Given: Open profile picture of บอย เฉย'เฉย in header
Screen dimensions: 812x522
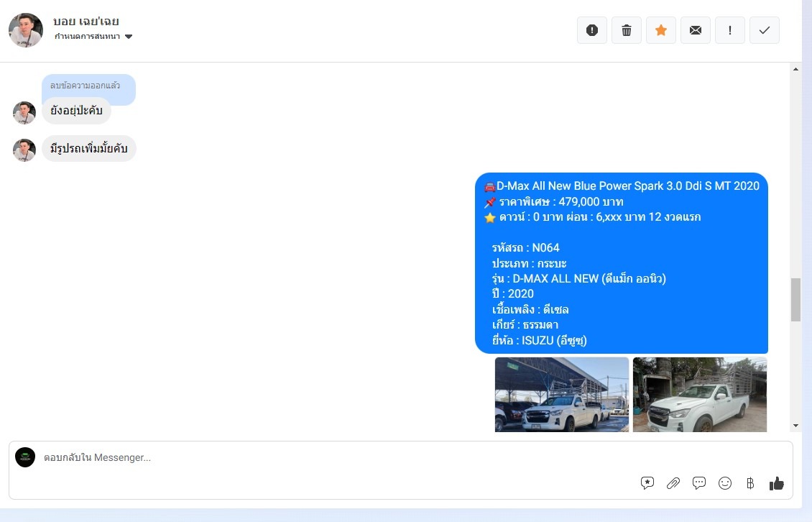Looking at the screenshot, I should point(26,30).
